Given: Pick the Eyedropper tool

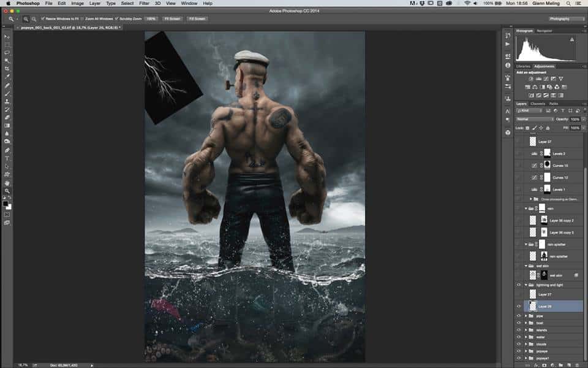Looking at the screenshot, I should coord(7,77).
